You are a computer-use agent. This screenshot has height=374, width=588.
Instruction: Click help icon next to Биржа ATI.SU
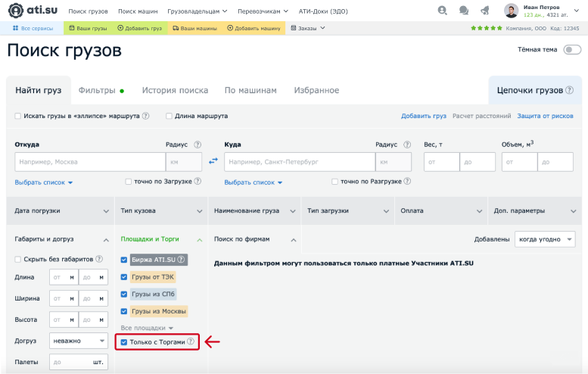point(181,259)
